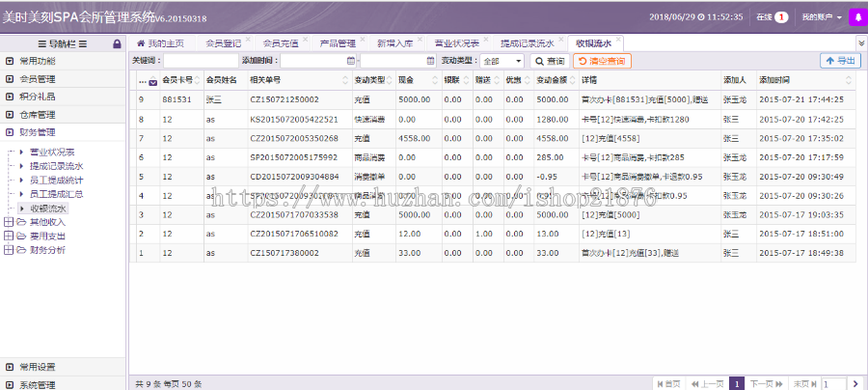868x390 pixels.
Task: Switch to the 会员充值 tab
Action: tap(280, 43)
